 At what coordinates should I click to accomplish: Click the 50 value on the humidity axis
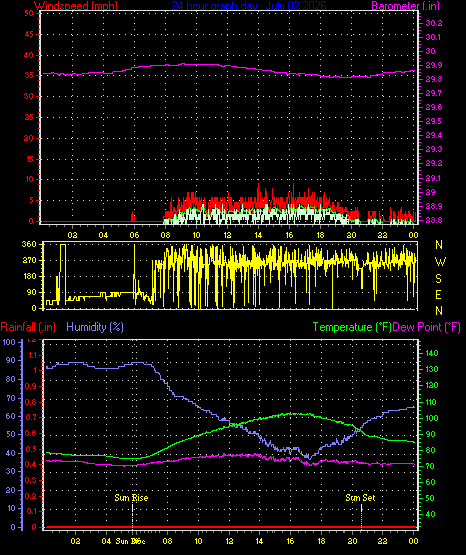(x=11, y=434)
